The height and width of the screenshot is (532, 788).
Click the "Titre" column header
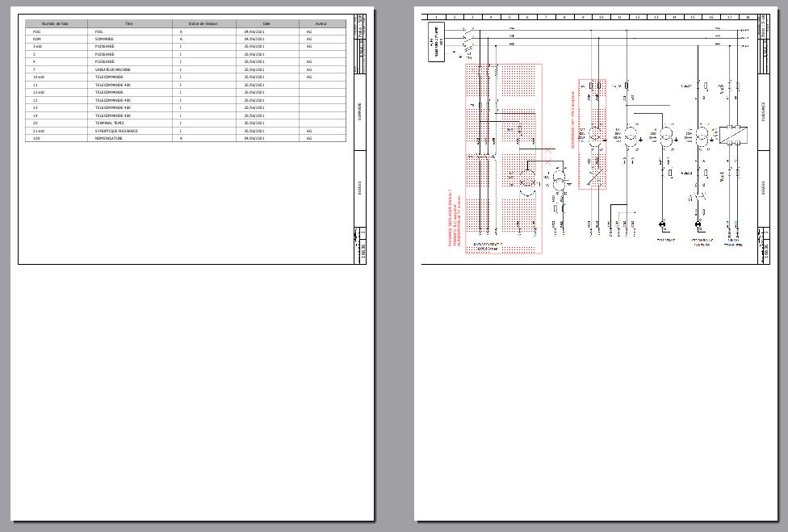click(129, 24)
